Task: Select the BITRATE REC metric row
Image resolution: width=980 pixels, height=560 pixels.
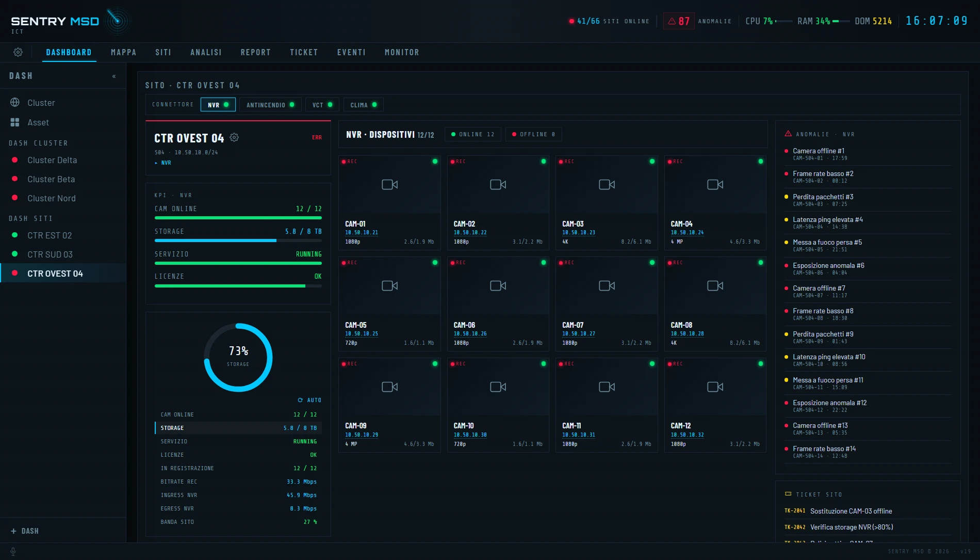Action: click(238, 482)
